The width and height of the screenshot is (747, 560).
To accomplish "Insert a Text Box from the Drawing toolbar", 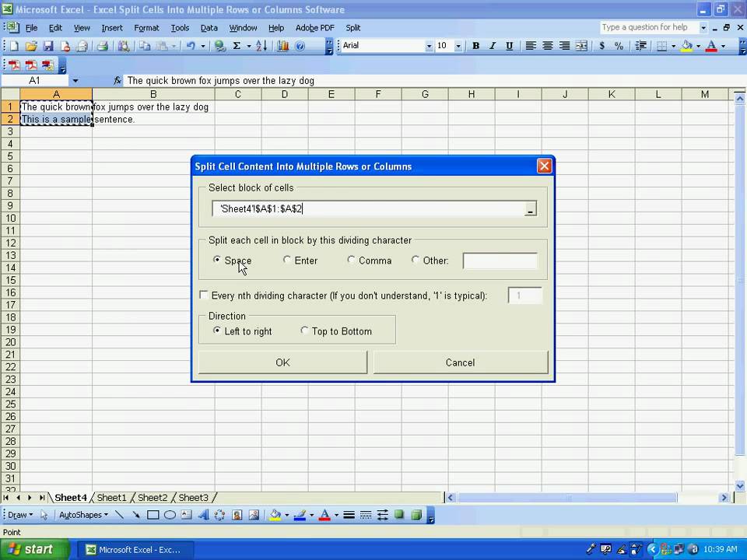I will 186,515.
